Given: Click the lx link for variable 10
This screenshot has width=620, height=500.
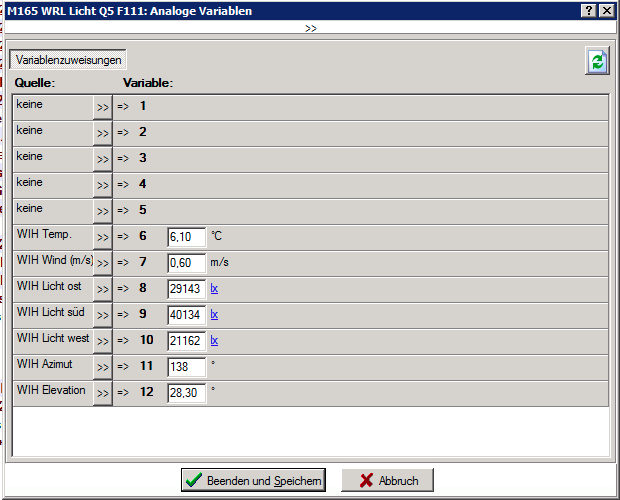Looking at the screenshot, I should [214, 341].
